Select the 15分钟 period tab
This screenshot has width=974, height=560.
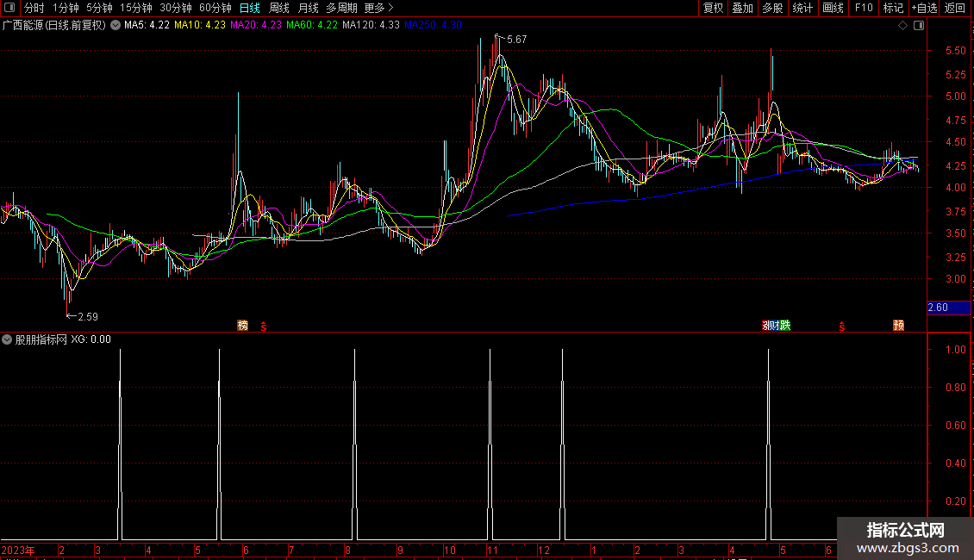(136, 8)
